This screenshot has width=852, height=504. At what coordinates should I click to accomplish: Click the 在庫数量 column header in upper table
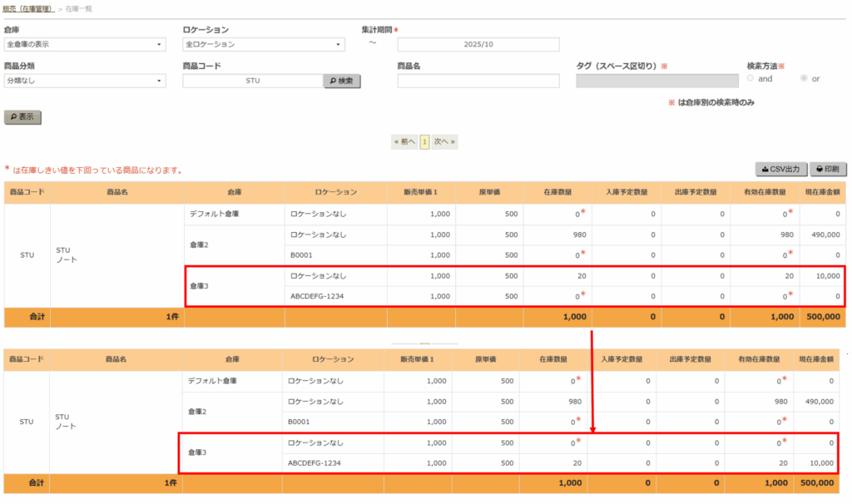point(557,192)
